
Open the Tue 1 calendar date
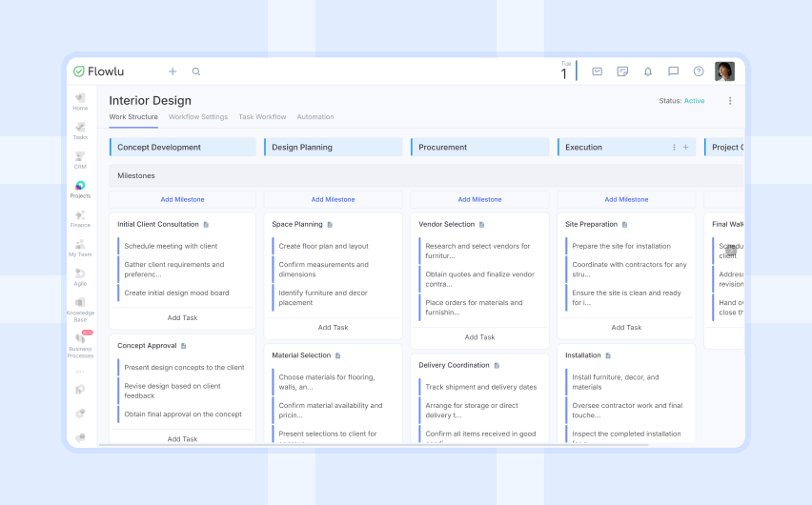point(564,71)
